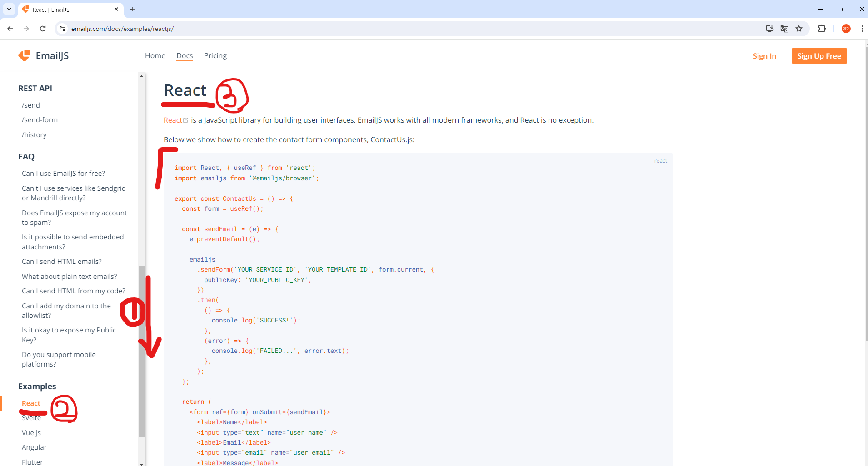Open the Chrome profile avatar

(x=846, y=29)
